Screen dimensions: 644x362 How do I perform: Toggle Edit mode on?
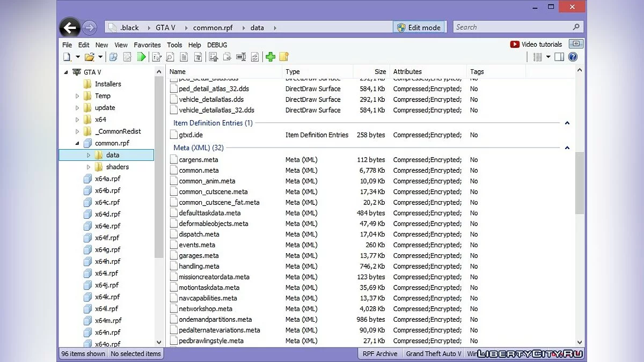(418, 27)
